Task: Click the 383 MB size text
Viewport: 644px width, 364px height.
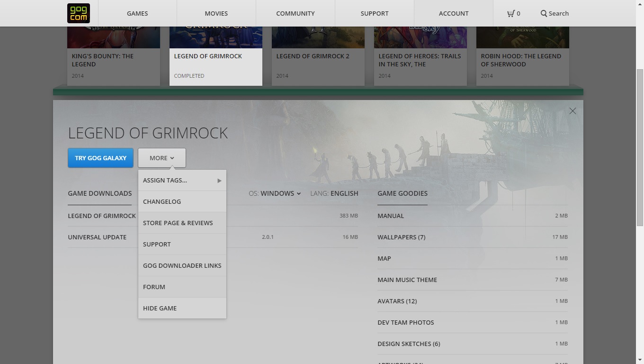Action: (x=349, y=216)
